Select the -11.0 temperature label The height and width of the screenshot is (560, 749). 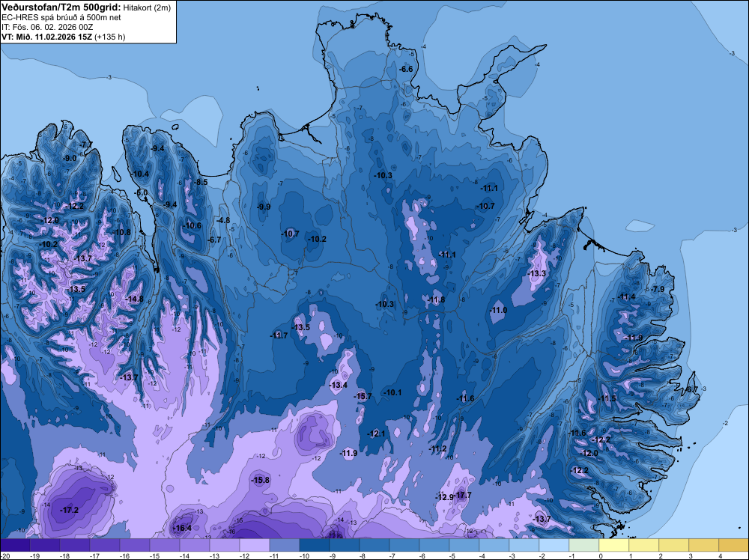[498, 310]
